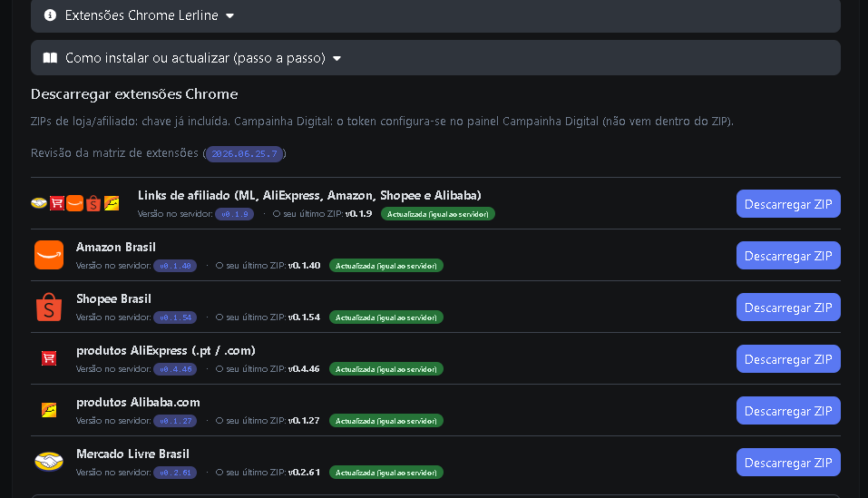This screenshot has height=498, width=868.
Task: Click the Amazon Brasil title text
Action: 116,248
